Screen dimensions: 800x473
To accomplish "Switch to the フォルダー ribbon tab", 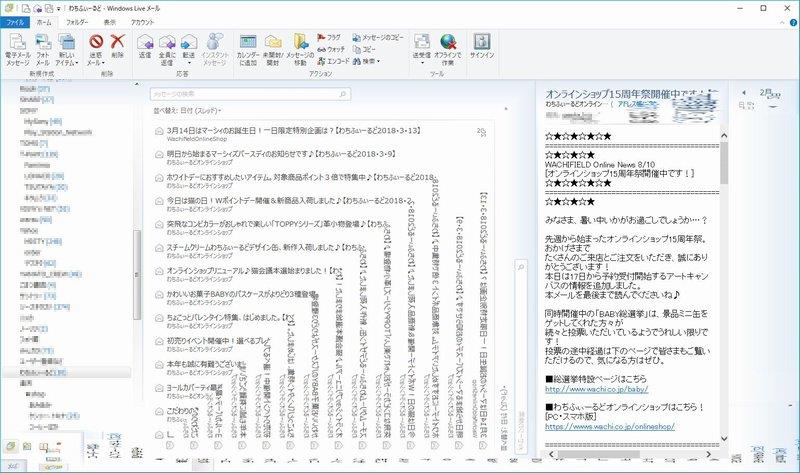I will point(77,22).
